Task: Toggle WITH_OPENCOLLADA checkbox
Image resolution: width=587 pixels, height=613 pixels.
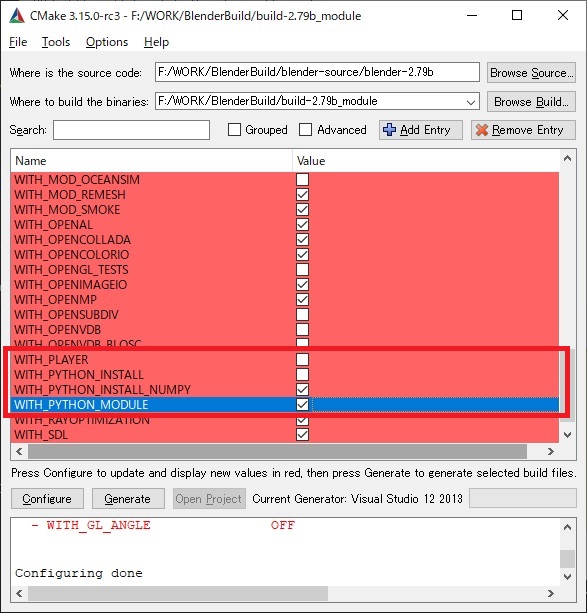Action: [302, 240]
